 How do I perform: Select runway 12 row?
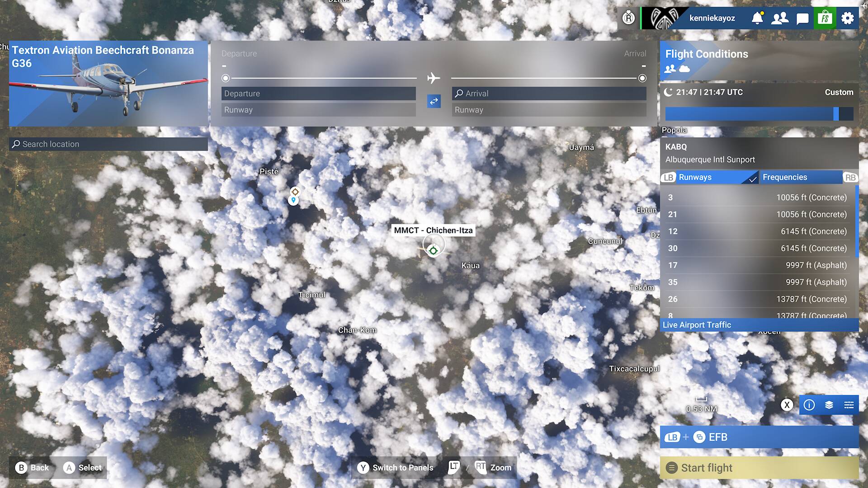(x=758, y=231)
